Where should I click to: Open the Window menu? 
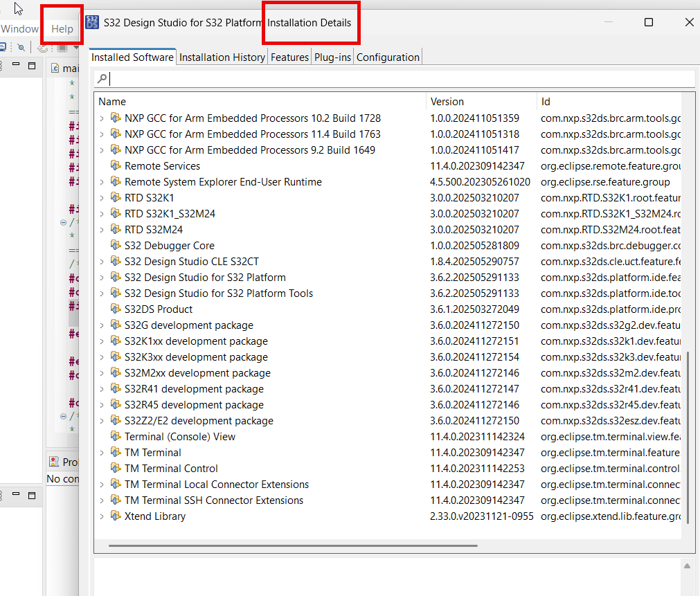(x=19, y=29)
